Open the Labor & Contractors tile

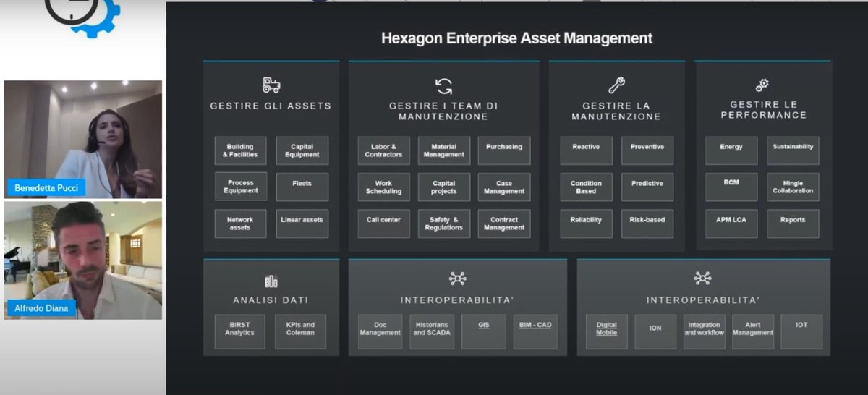pos(384,150)
